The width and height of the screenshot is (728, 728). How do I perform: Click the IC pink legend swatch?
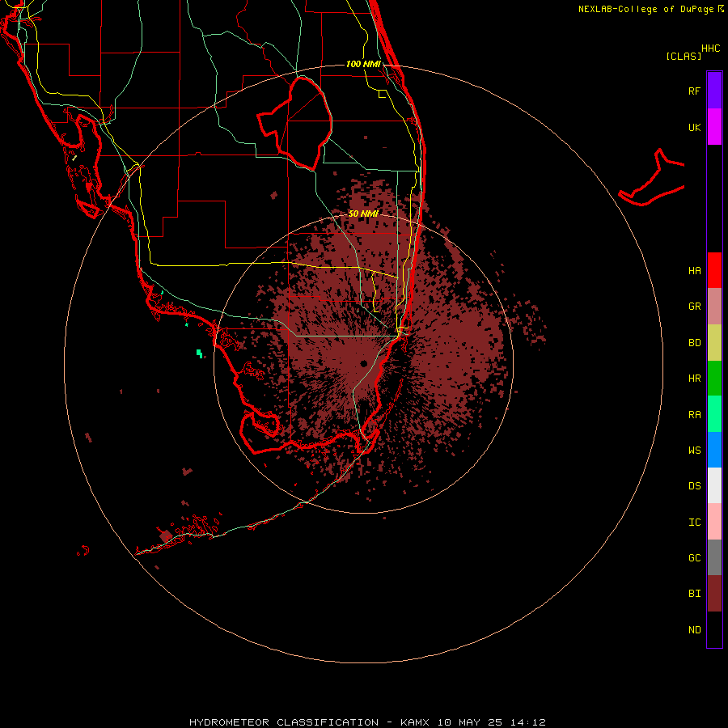[x=714, y=522]
